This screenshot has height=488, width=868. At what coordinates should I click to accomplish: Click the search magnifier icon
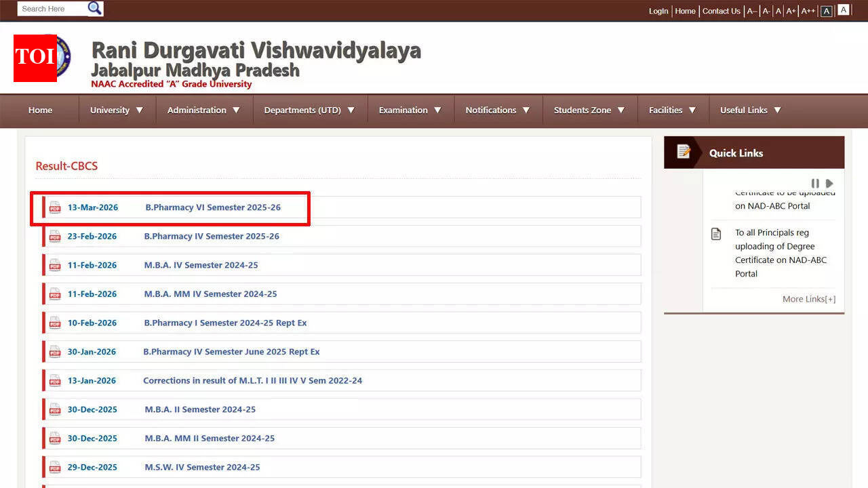click(x=95, y=8)
